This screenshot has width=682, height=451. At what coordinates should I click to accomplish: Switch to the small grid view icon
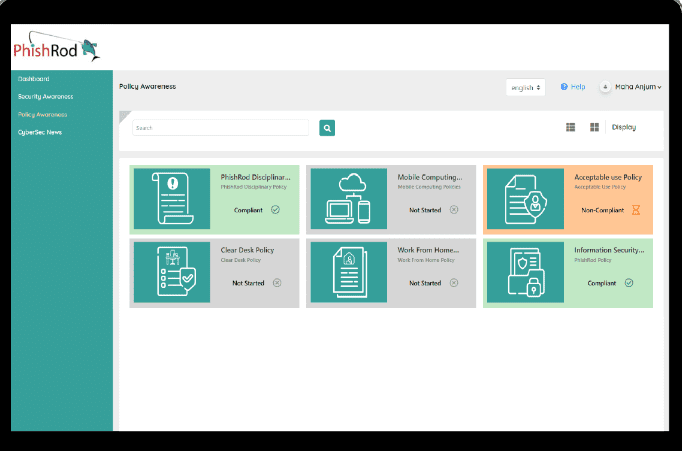pos(571,127)
